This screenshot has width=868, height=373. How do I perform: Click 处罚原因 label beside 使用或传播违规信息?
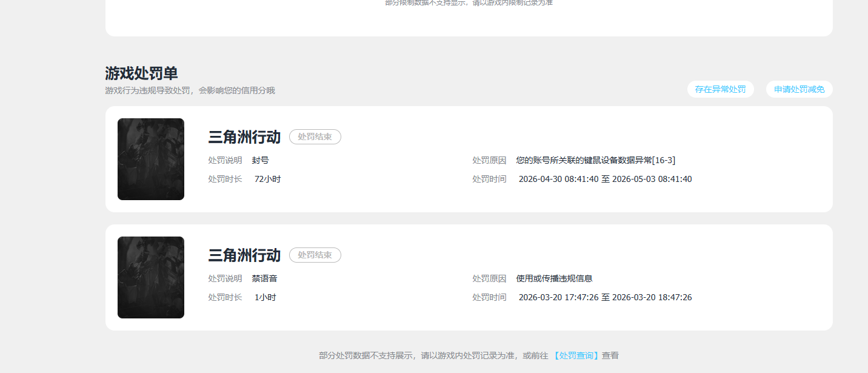[489, 278]
